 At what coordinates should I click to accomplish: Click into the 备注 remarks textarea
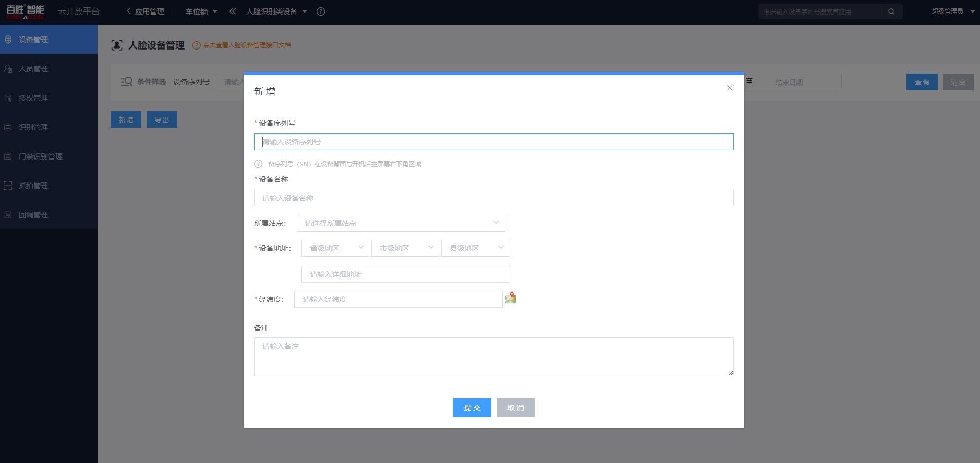click(493, 357)
